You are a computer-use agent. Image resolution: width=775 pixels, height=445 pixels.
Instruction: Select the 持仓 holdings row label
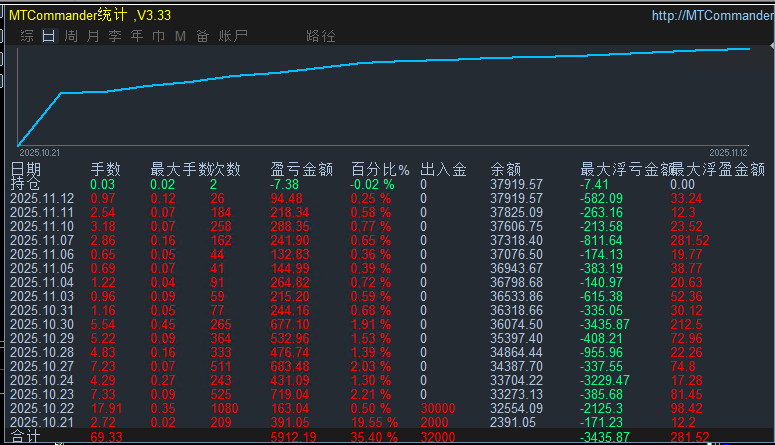25,184
